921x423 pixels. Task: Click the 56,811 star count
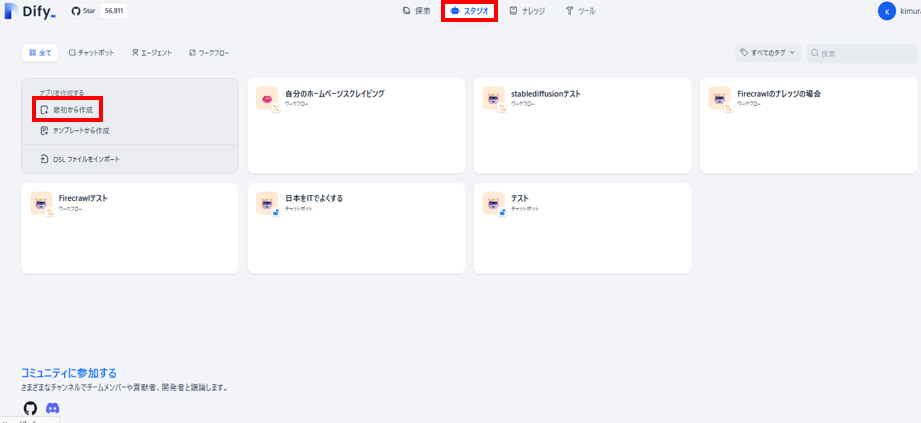113,11
